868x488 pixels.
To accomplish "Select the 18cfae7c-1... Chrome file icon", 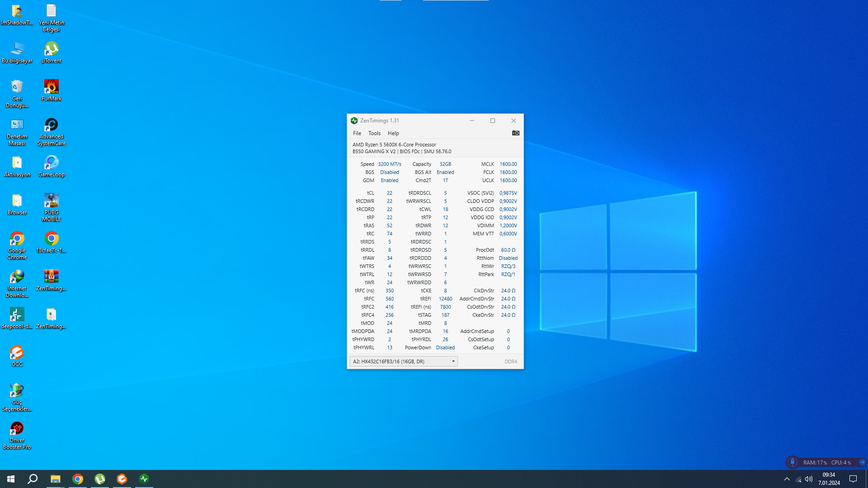I will pyautogui.click(x=51, y=243).
